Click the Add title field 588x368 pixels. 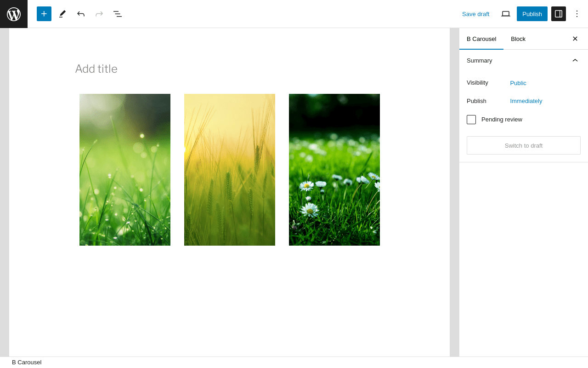click(x=230, y=69)
